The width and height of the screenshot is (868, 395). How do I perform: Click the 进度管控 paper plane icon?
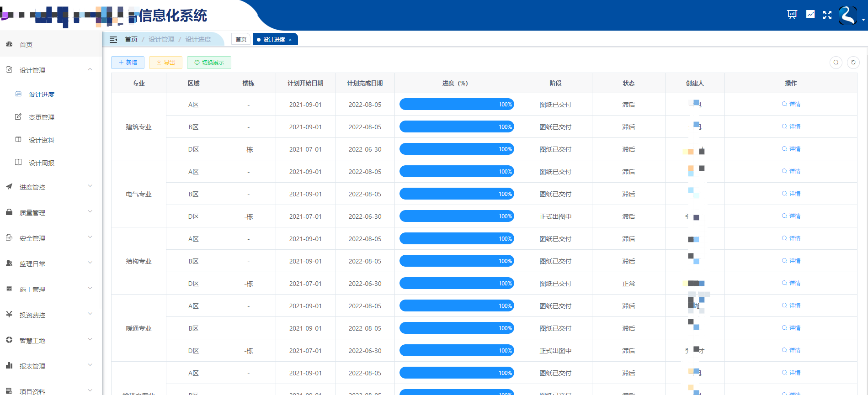point(9,187)
